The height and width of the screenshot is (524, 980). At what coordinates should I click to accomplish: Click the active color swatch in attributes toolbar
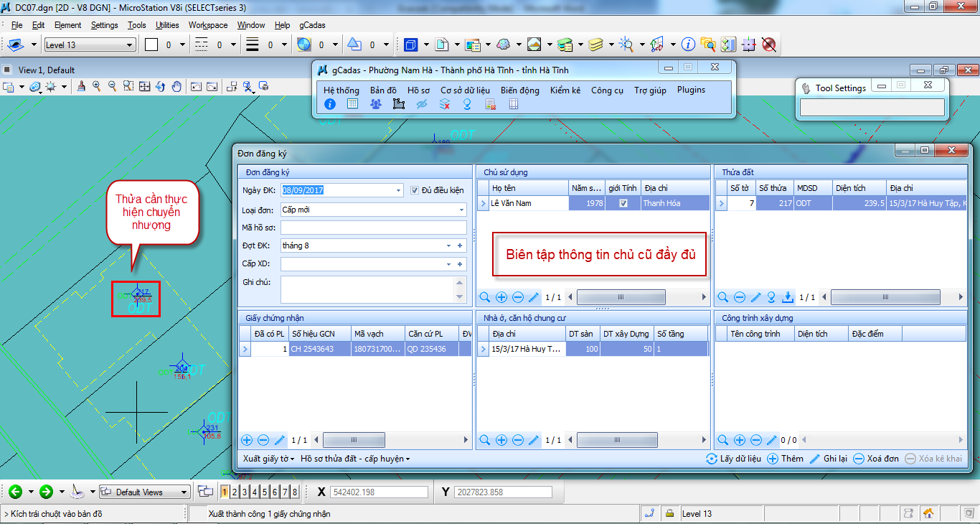click(151, 45)
